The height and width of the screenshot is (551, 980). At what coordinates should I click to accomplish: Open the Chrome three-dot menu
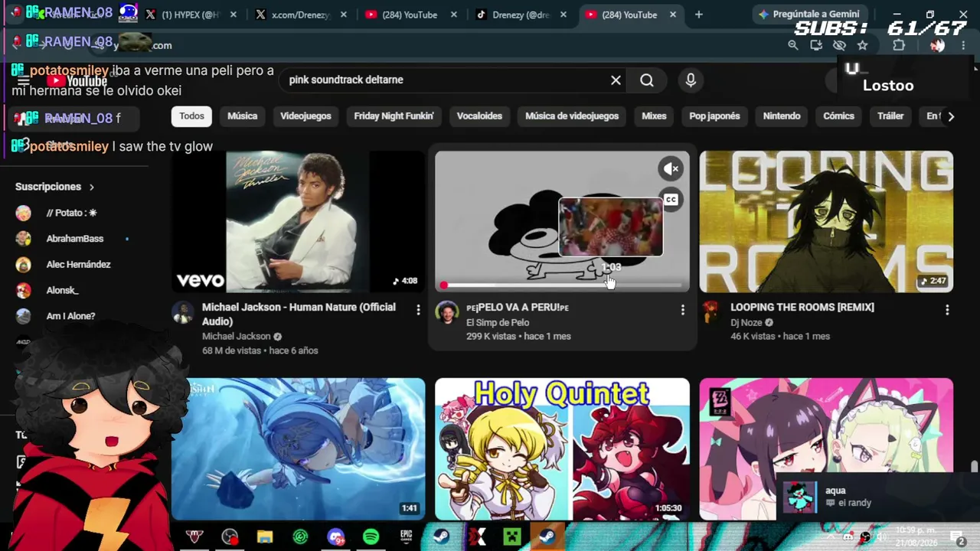point(963,45)
